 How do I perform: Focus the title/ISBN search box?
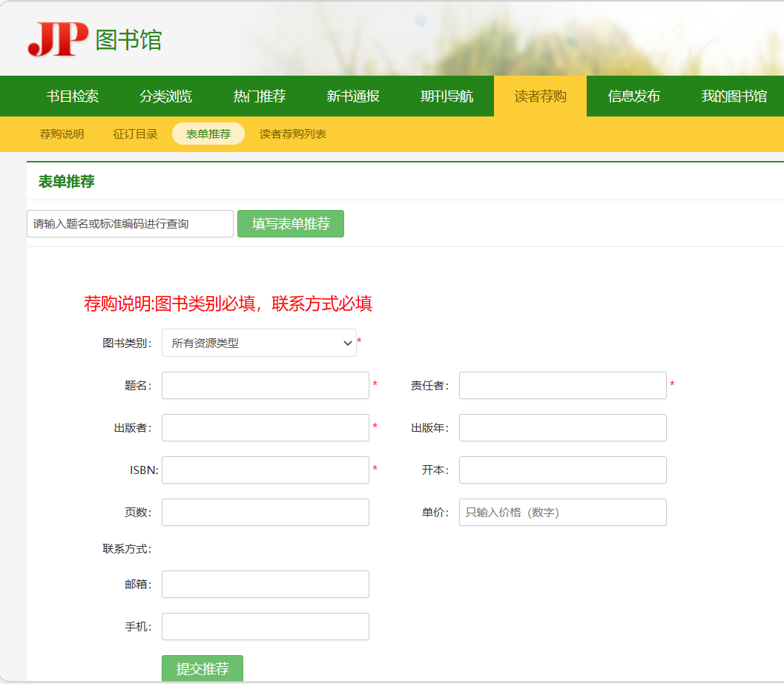coord(130,224)
